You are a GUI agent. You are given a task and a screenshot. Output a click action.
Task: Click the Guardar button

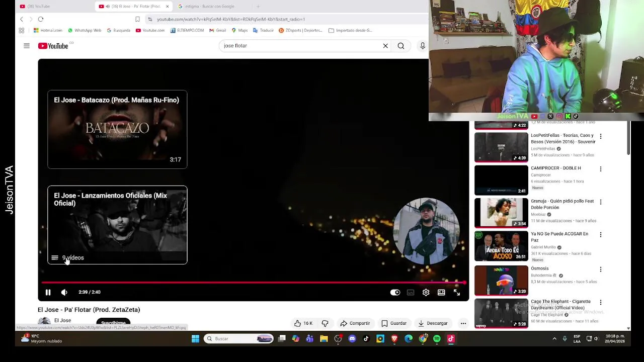(394, 323)
